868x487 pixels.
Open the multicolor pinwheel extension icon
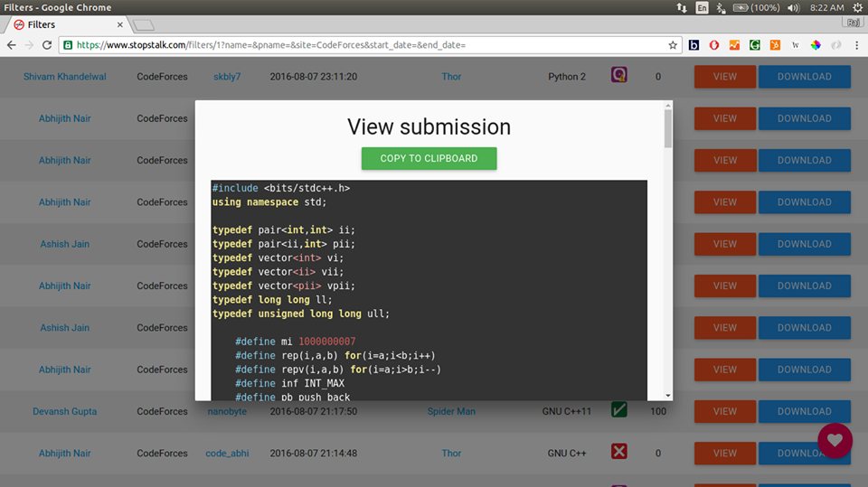coord(816,45)
